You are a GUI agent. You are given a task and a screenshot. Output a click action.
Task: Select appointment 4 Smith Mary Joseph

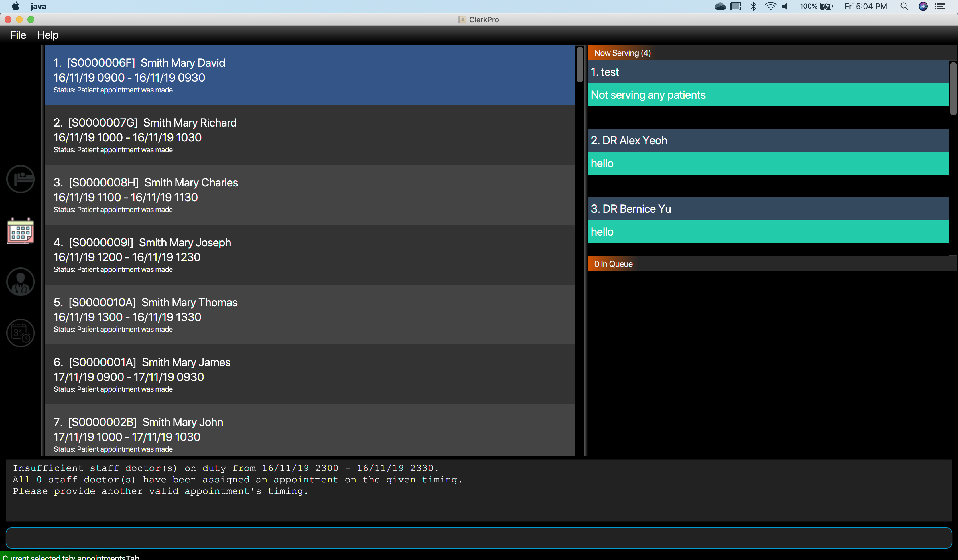click(x=310, y=255)
